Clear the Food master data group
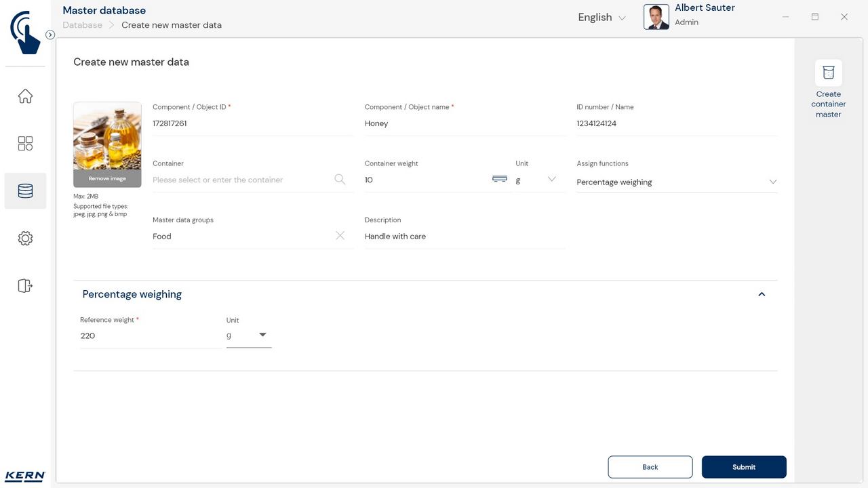This screenshot has width=868, height=488. (340, 236)
